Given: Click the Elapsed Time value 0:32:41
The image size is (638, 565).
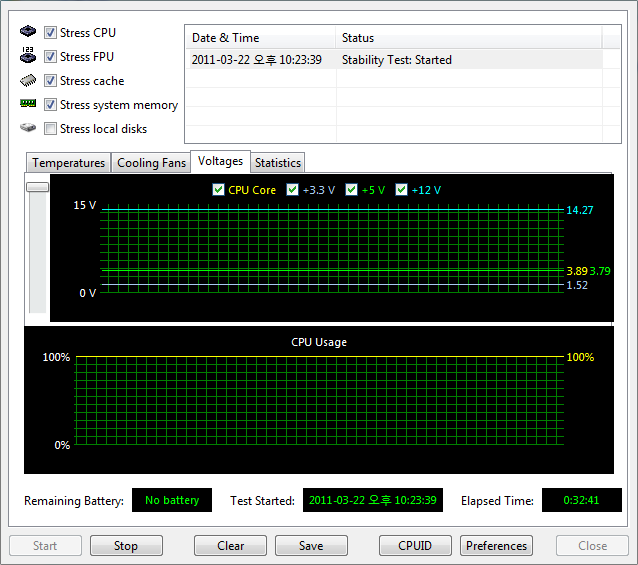Looking at the screenshot, I should 581,500.
